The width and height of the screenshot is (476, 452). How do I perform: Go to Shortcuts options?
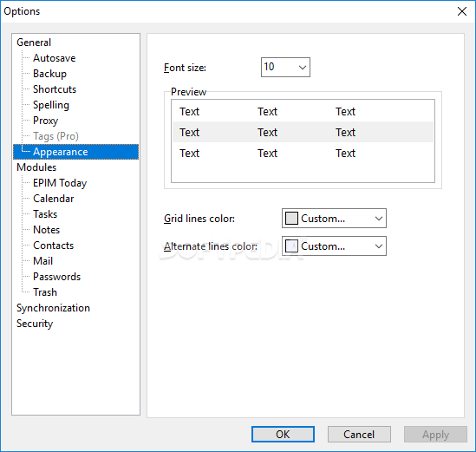click(55, 89)
